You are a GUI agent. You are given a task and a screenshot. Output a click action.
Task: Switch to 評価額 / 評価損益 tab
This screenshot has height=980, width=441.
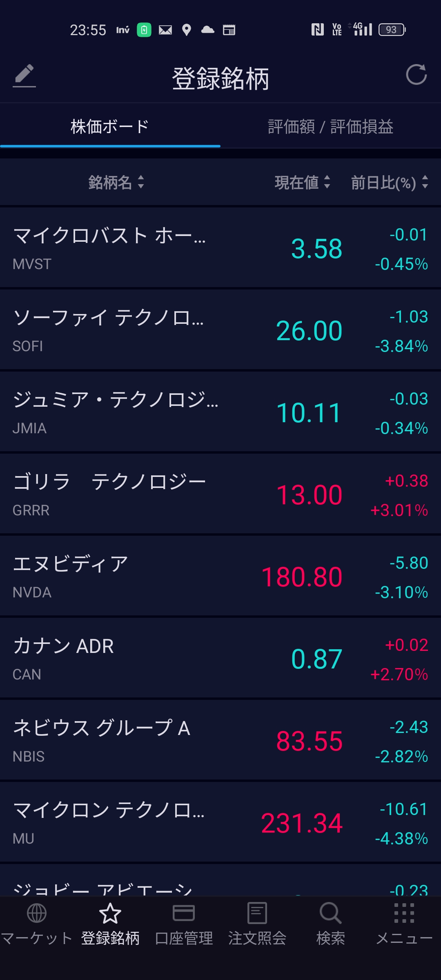(x=330, y=127)
